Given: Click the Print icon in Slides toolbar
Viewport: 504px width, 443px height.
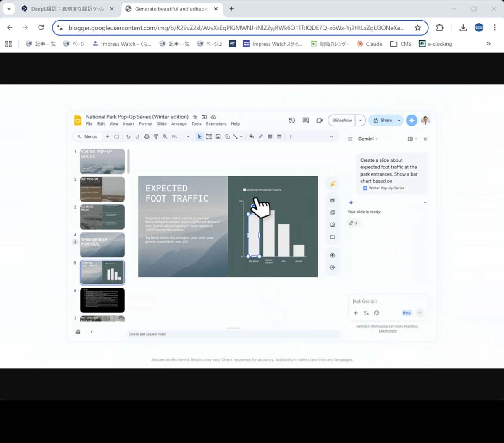Looking at the screenshot, I should click(147, 136).
